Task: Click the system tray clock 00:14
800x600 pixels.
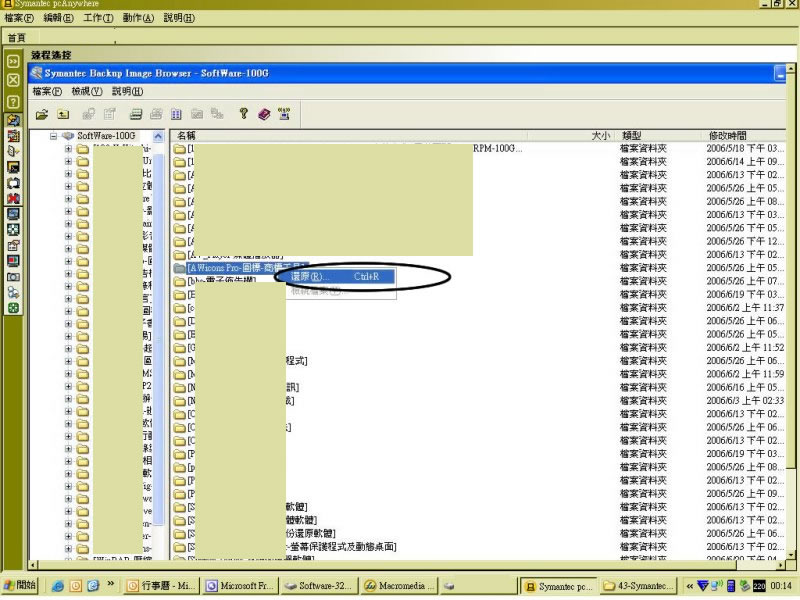Action: [x=782, y=586]
